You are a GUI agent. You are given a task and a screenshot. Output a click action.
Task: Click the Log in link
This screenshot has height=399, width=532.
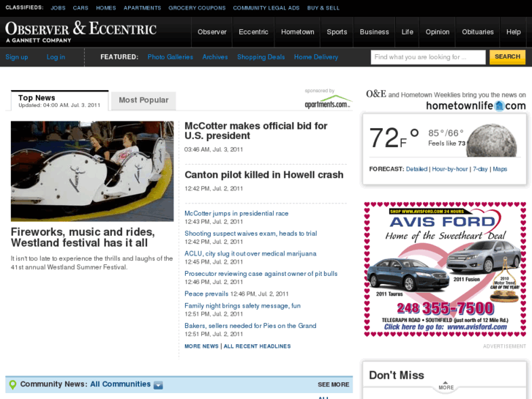coord(56,57)
